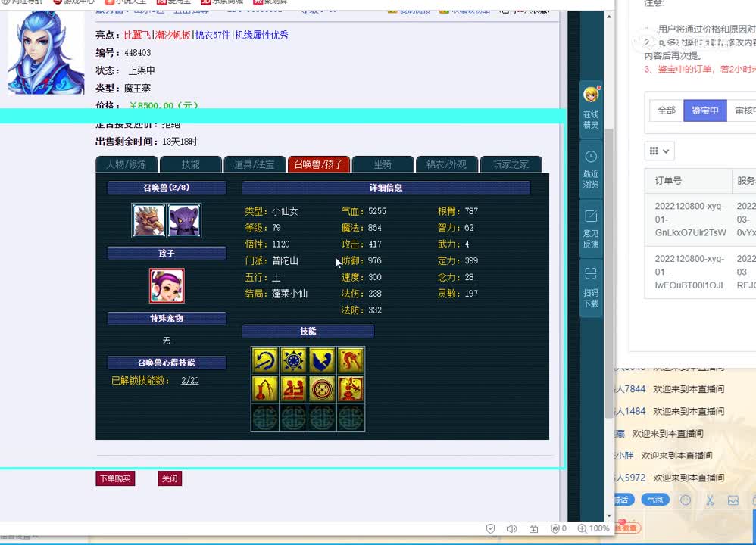Switch to the 锦衣/外观 tab
Image resolution: width=756 pixels, height=545 pixels.
point(446,164)
